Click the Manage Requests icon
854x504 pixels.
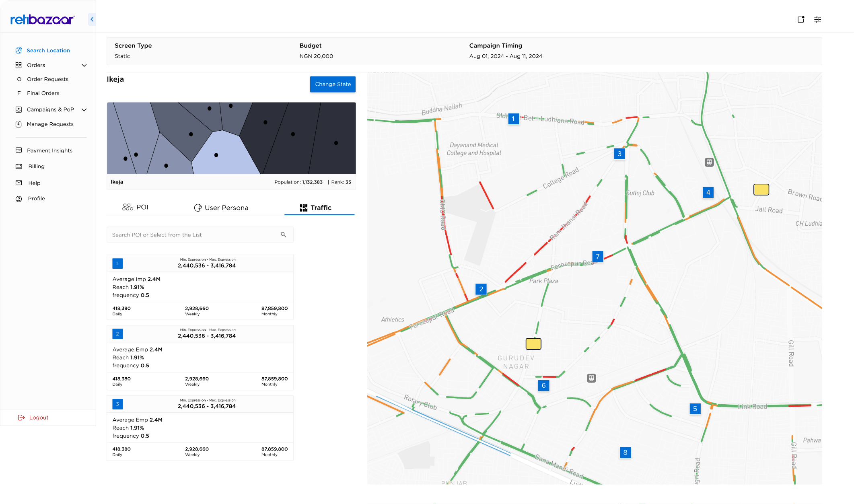(x=19, y=124)
